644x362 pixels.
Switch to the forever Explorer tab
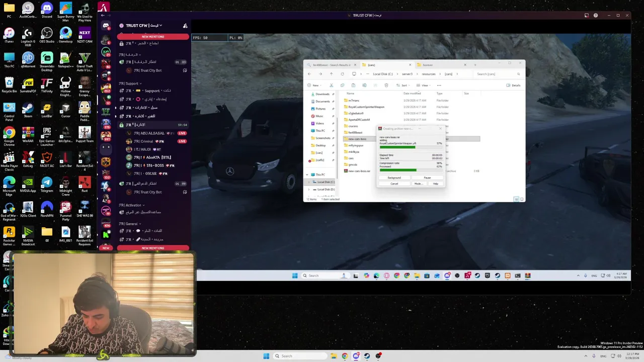coord(441,65)
